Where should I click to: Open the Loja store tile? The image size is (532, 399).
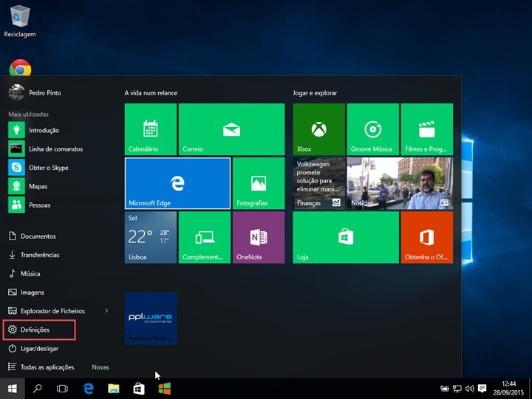coord(346,237)
